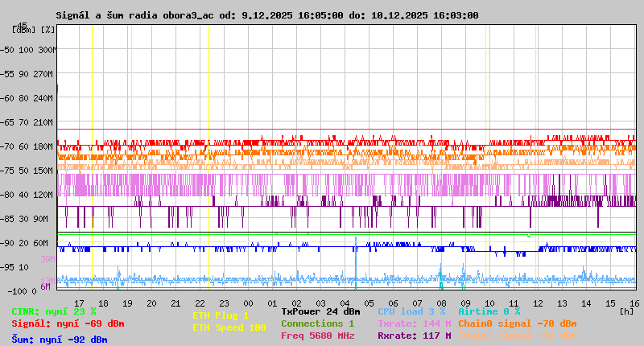Click hour label 07 on time axis

[417, 303]
